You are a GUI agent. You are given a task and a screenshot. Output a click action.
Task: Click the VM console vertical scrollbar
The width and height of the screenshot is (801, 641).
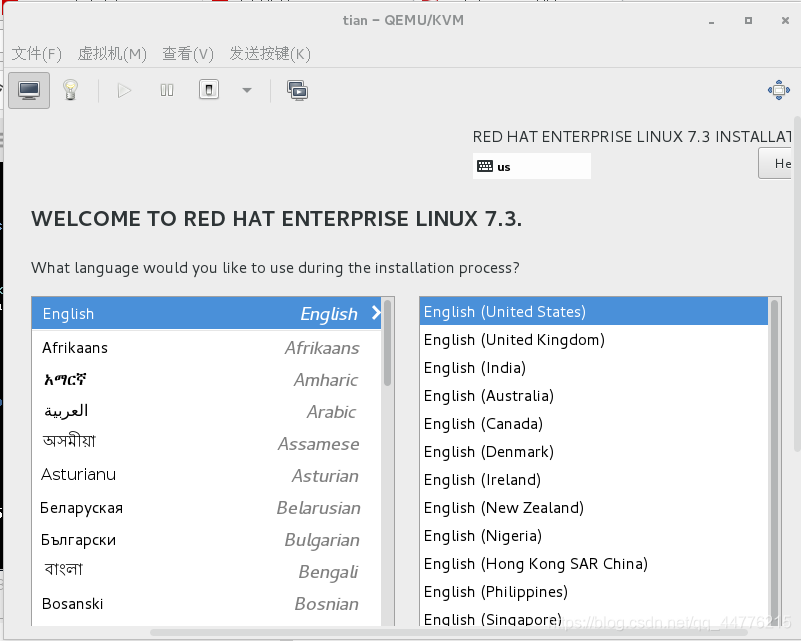(x=797, y=284)
